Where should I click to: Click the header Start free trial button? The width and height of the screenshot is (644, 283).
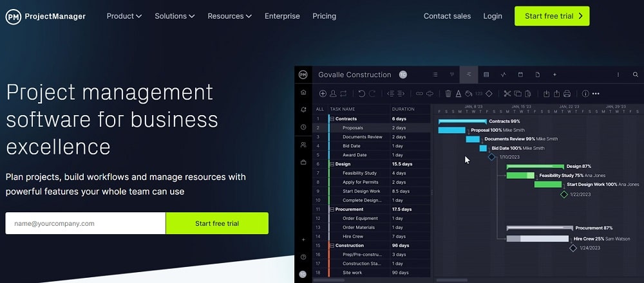tap(552, 16)
